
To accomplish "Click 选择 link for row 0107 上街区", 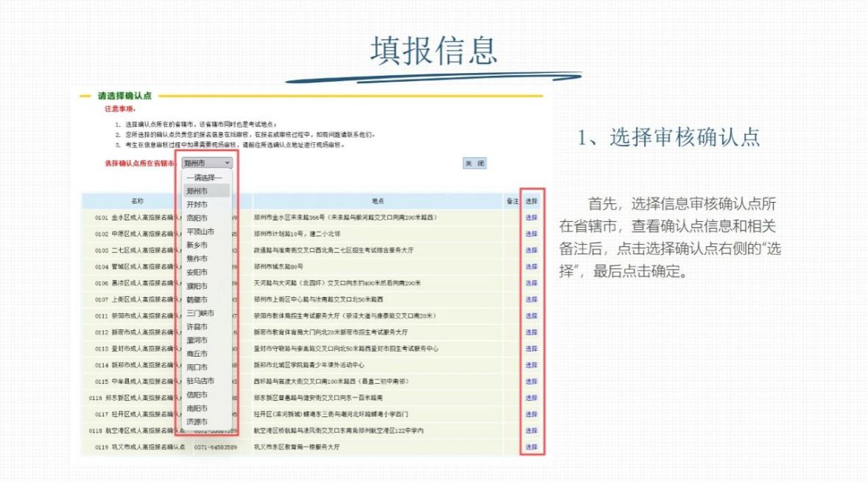I will [531, 299].
